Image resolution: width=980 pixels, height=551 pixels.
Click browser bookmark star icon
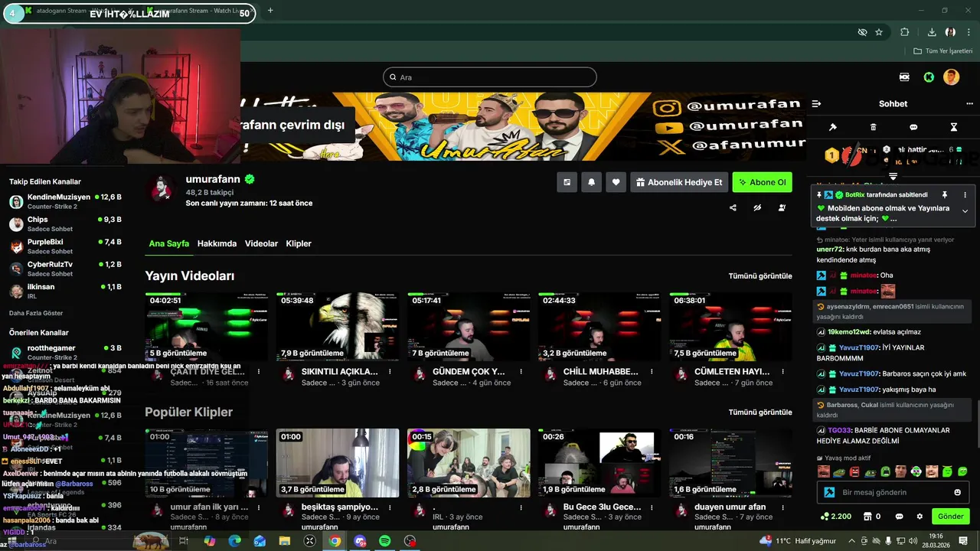[879, 32]
